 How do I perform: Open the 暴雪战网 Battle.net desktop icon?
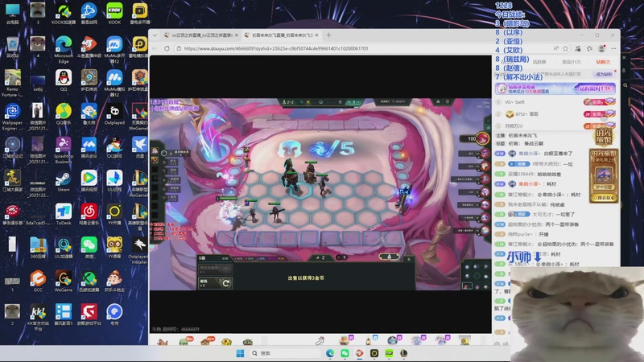[x=89, y=14]
